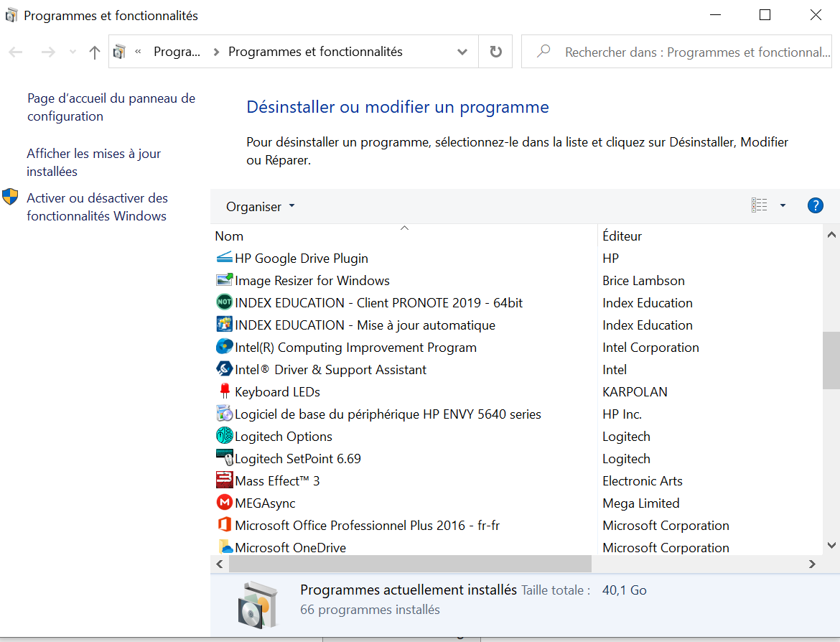Viewport: 840px width, 642px height.
Task: Go forward with the right arrow
Action: point(48,52)
